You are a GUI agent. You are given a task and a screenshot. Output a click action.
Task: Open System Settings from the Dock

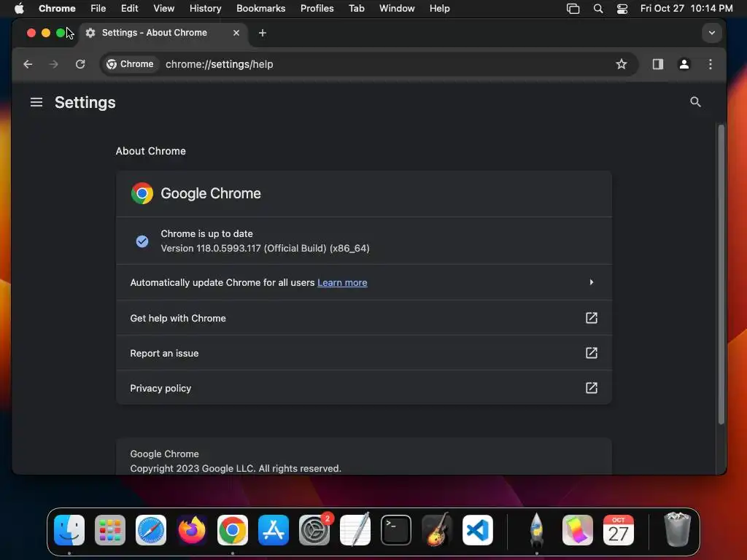pyautogui.click(x=314, y=530)
